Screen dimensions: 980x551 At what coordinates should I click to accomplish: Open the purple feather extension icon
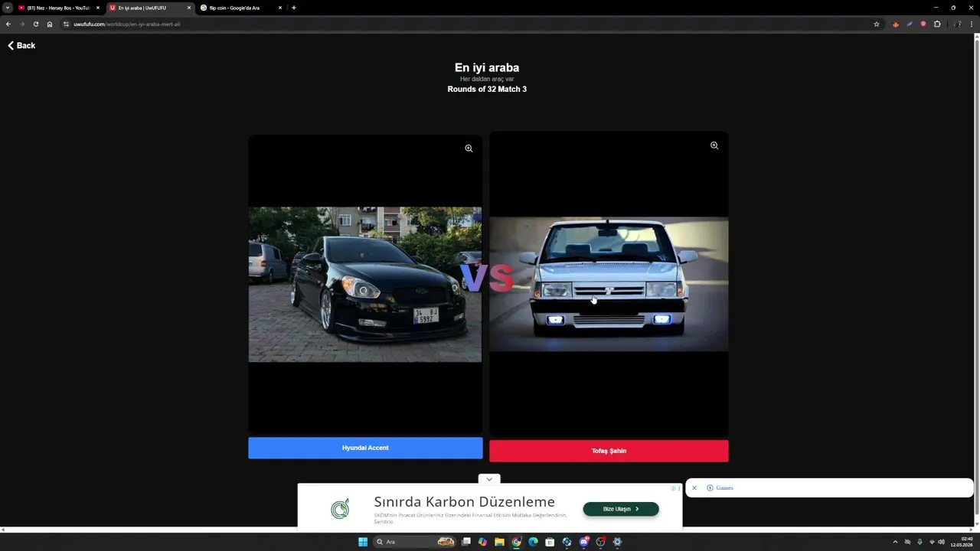pos(910,24)
